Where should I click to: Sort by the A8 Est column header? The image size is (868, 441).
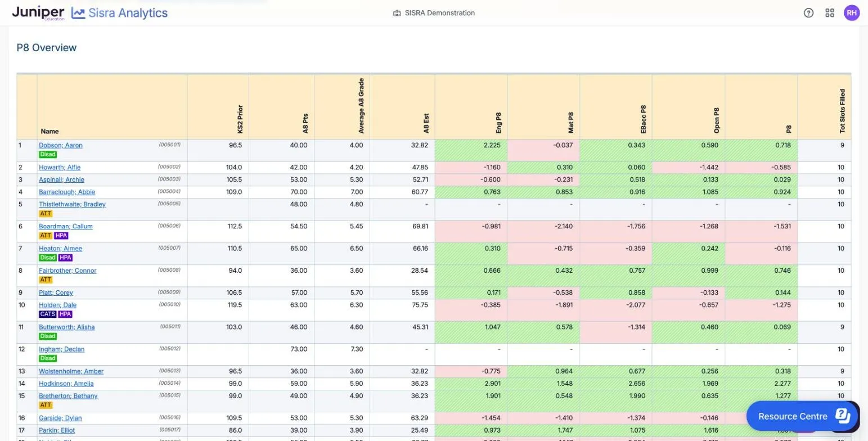pos(426,124)
